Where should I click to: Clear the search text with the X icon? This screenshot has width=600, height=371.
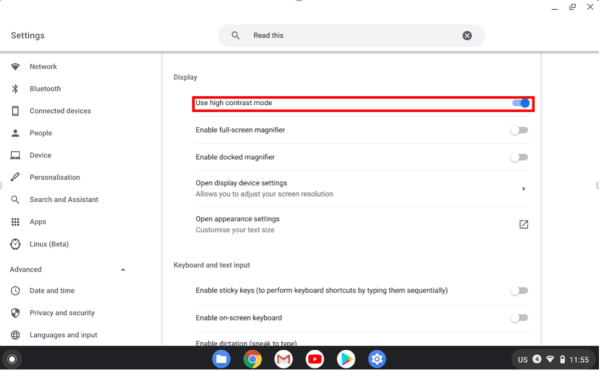(x=467, y=36)
